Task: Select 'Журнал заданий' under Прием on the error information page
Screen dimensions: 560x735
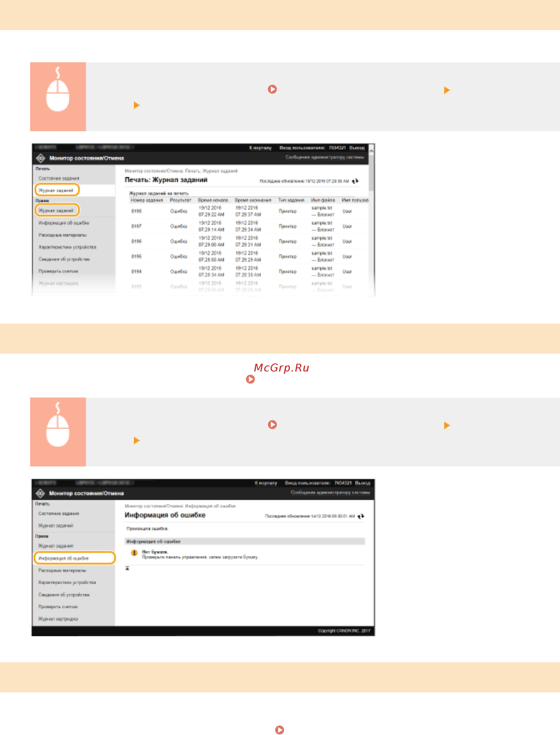Action: [56, 546]
